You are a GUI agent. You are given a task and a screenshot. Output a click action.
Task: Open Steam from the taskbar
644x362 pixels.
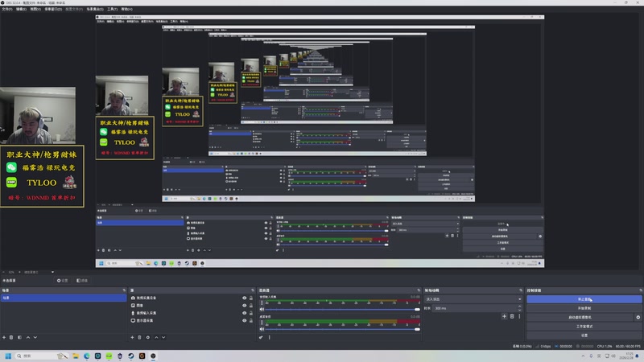(x=131, y=356)
